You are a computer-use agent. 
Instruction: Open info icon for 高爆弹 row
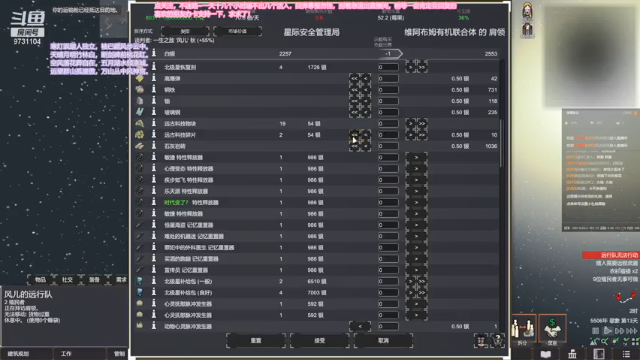(154, 78)
